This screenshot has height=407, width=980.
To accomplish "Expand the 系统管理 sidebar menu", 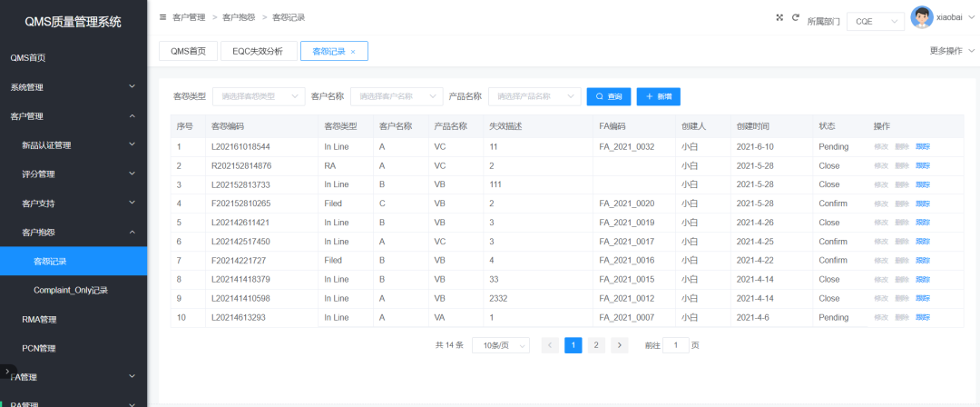I will pos(73,87).
